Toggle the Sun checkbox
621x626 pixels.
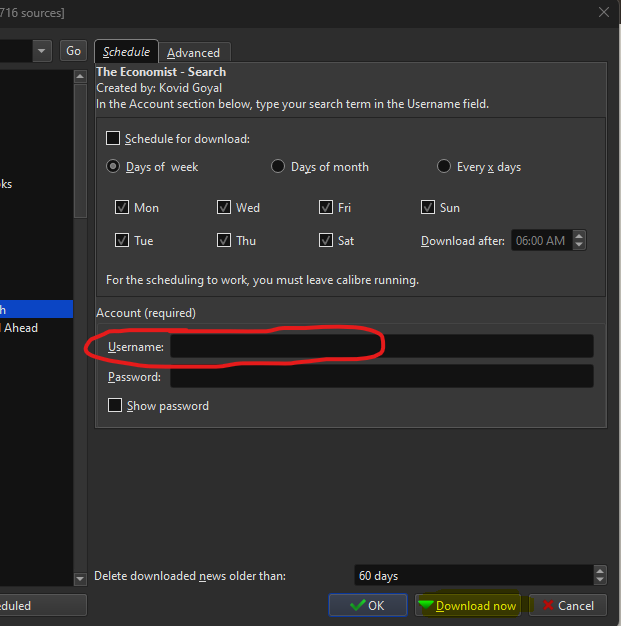(x=428, y=207)
